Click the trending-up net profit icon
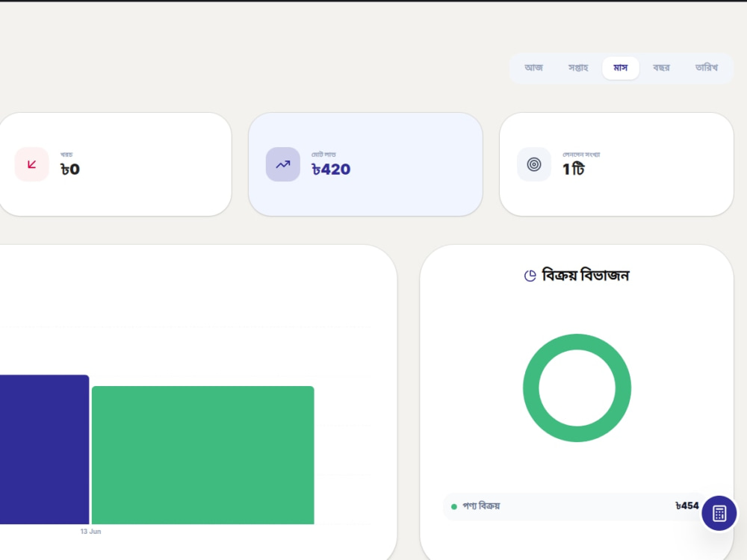The height and width of the screenshot is (560, 747). [283, 164]
